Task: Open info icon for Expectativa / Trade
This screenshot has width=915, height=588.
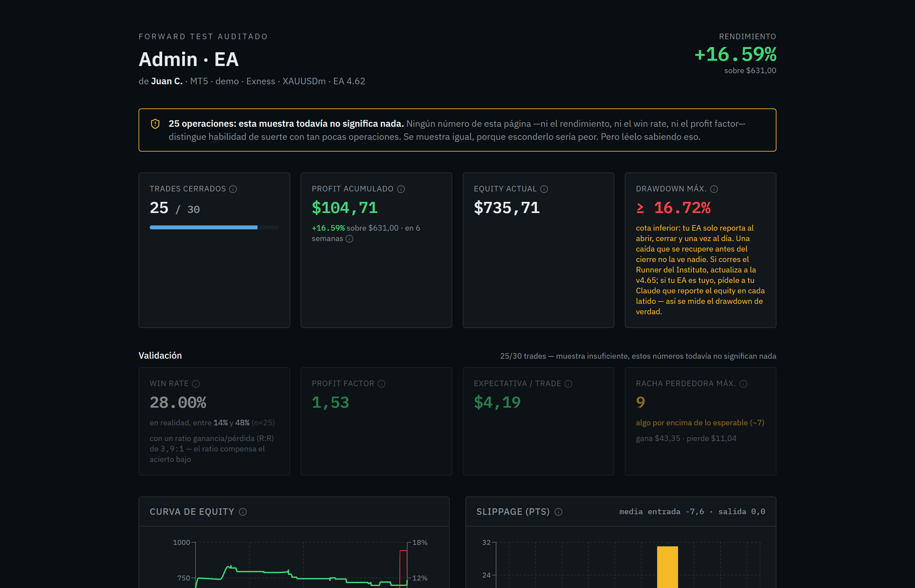Action: point(568,384)
